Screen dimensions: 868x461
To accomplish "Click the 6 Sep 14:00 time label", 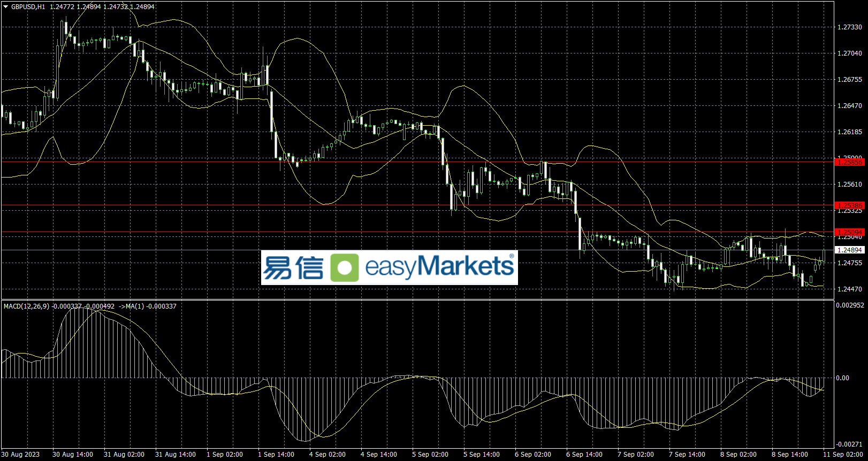I will [x=584, y=455].
